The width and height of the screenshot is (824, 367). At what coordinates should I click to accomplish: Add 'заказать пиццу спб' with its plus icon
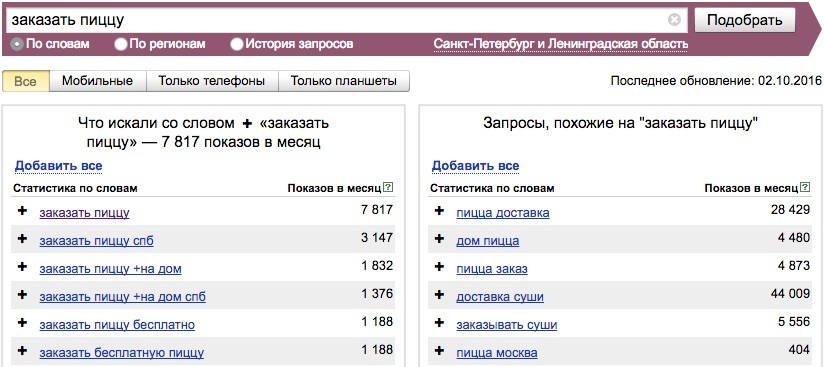pos(22,239)
